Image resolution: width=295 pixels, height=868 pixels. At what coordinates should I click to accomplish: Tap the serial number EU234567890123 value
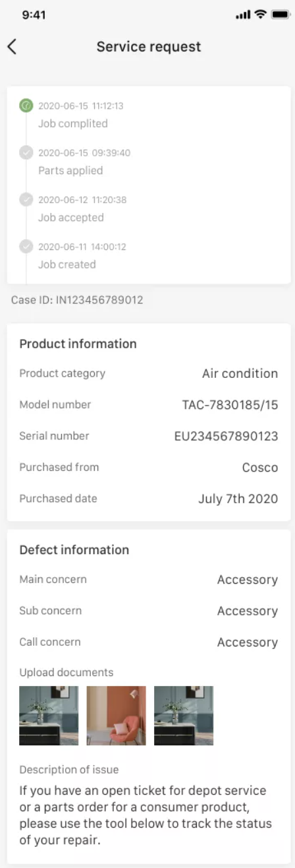tap(226, 436)
